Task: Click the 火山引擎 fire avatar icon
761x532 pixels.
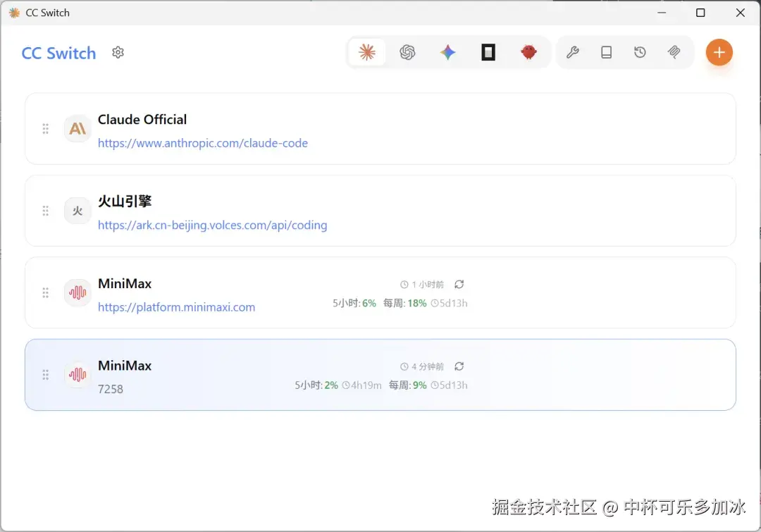Action: click(x=77, y=210)
